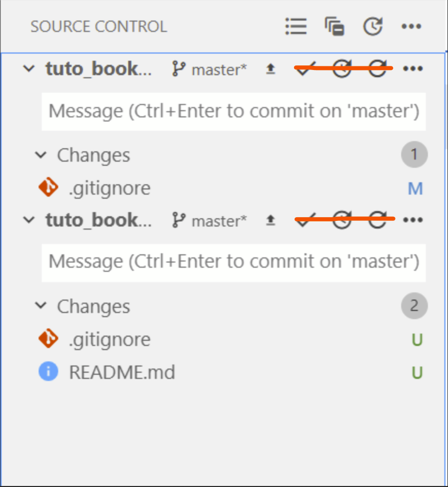The width and height of the screenshot is (448, 487).
Task: Open the Source Control more actions menu
Action: click(x=411, y=26)
